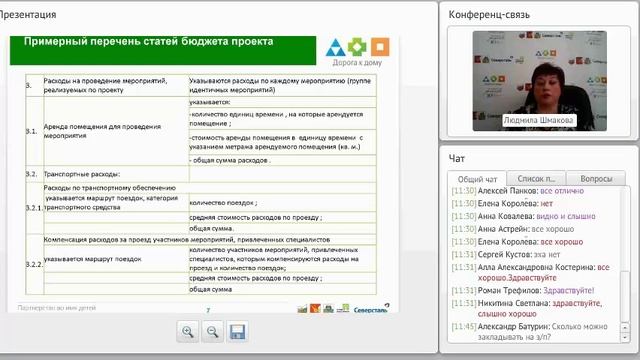640x360 pixels.
Task: Click the Чат panel header
Action: coord(456,158)
